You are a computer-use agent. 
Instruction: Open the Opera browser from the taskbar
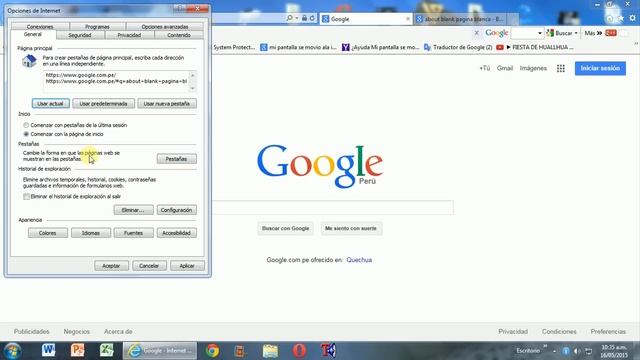click(299, 351)
